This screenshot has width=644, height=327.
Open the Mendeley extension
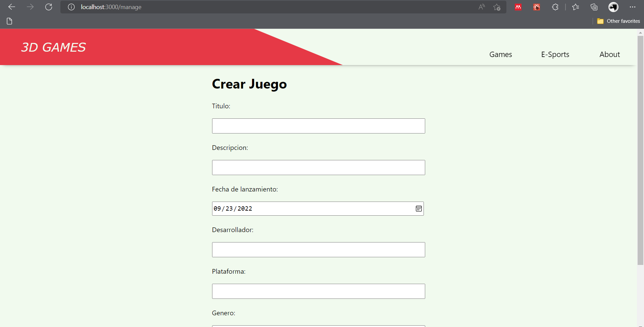click(x=517, y=7)
